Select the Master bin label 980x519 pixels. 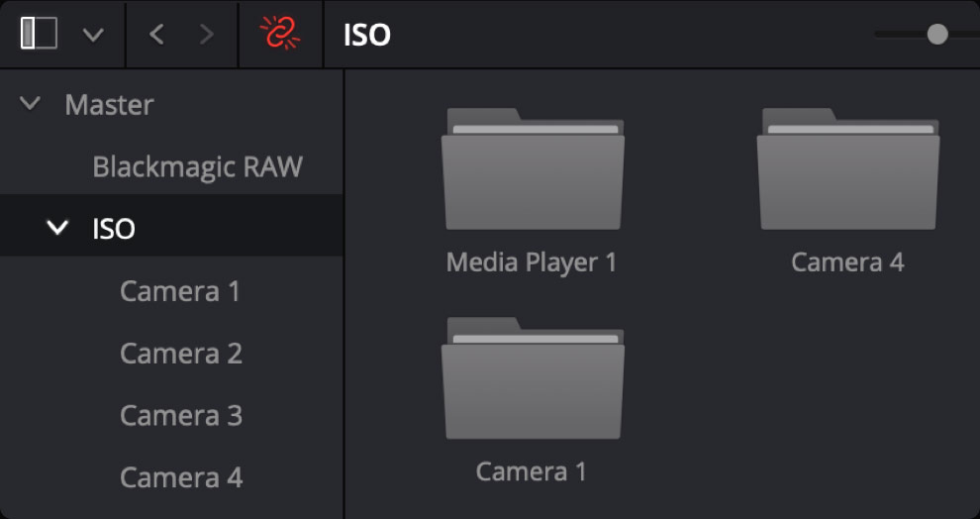[109, 104]
